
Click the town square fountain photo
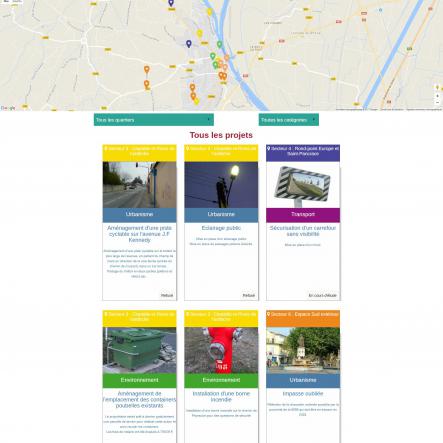(303, 350)
